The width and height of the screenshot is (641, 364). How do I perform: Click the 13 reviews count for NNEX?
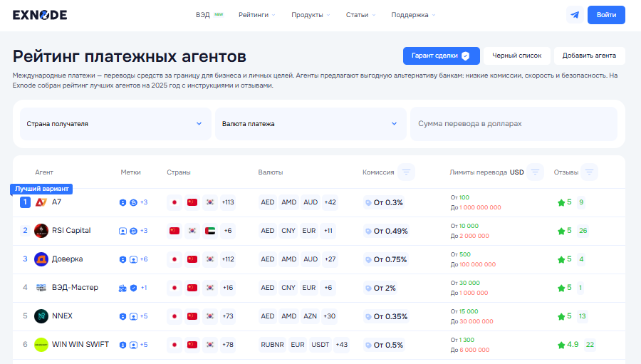pos(582,316)
